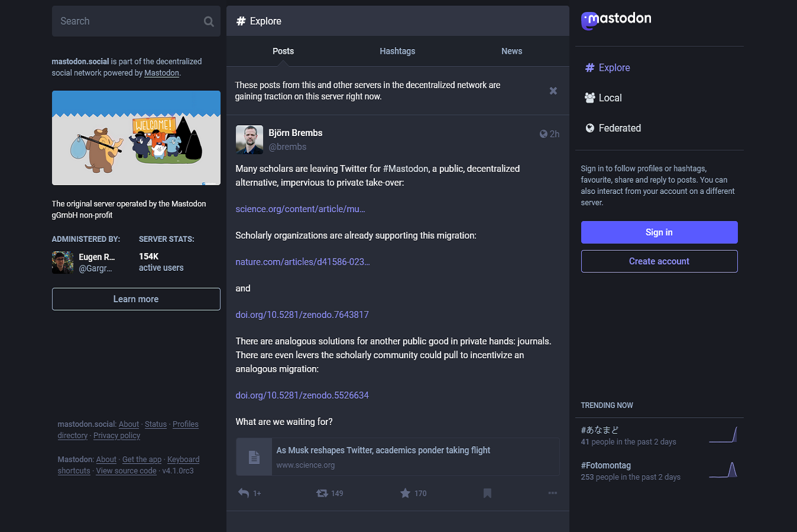Open the Privacy policy link

(x=117, y=436)
